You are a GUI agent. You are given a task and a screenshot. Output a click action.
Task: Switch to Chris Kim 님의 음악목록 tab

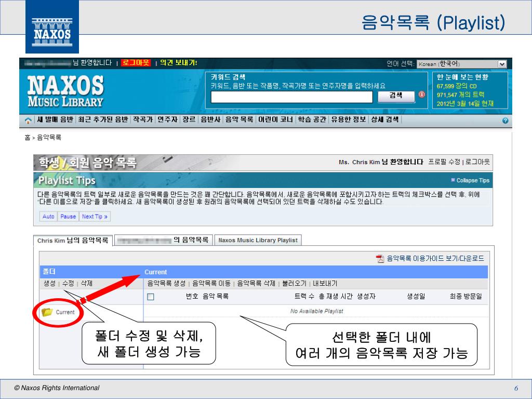[x=73, y=240]
